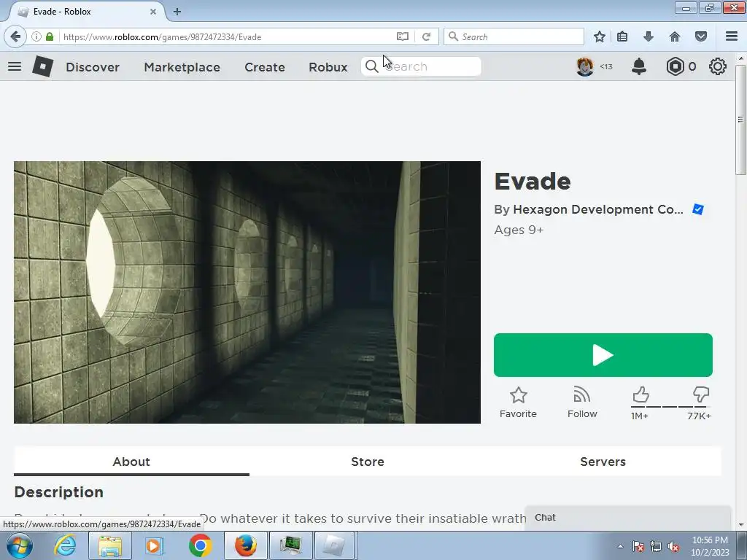Screen dimensions: 747x560
Task: Reload the page with refresh icon
Action: [x=426, y=36]
